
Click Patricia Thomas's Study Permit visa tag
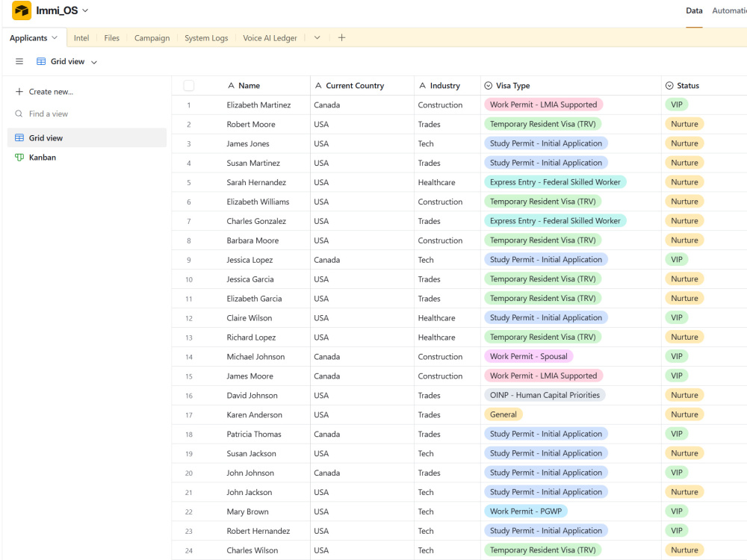tap(546, 434)
